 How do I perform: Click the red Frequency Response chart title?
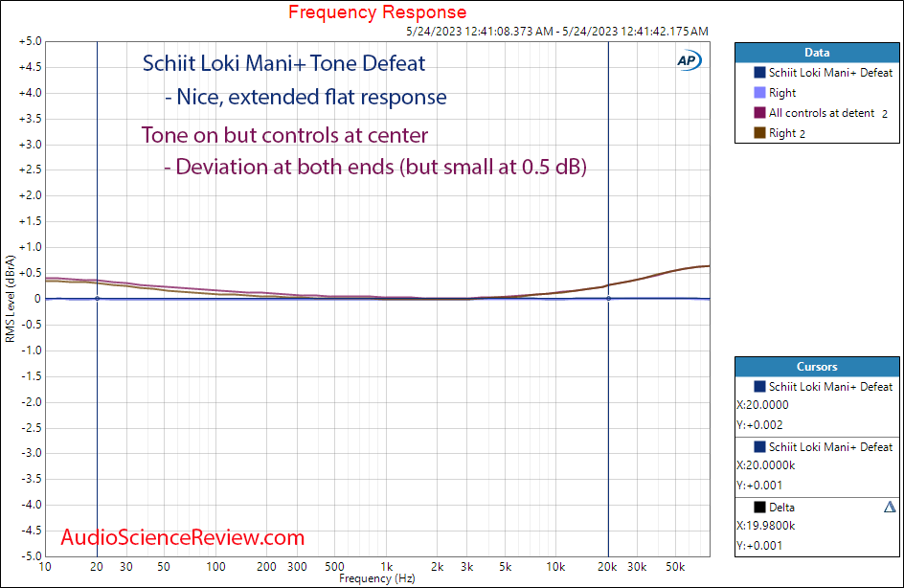tap(377, 12)
